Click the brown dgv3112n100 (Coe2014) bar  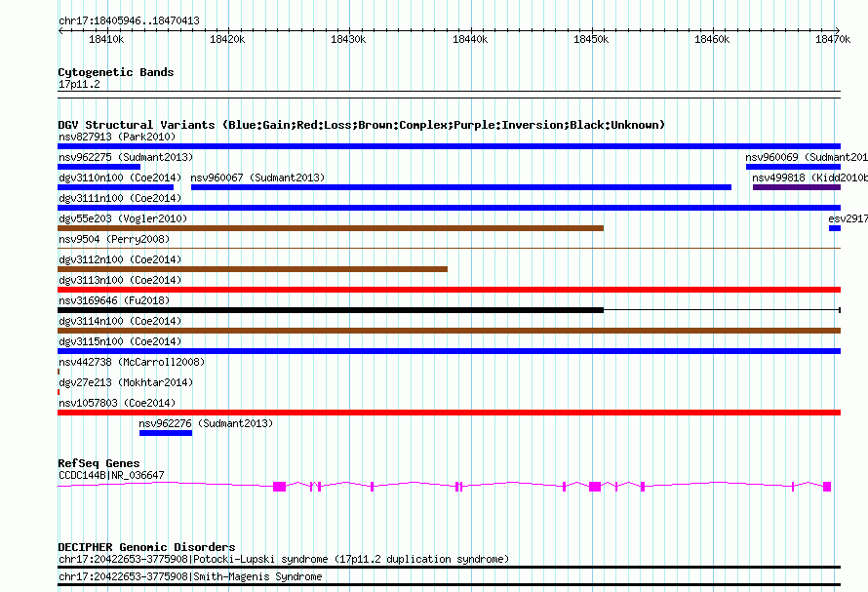coord(253,269)
